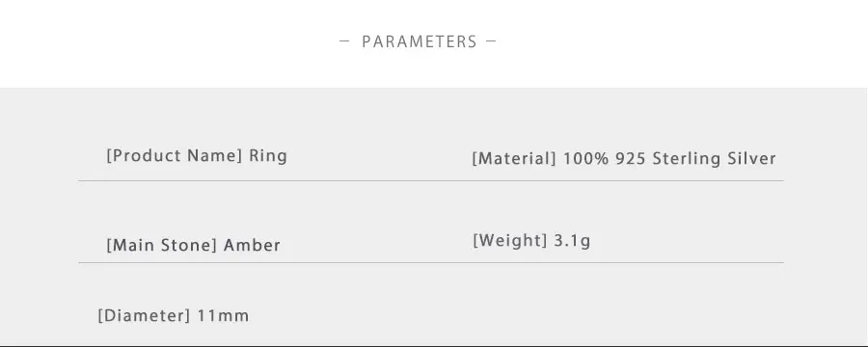Click the 3.1g weight value

coord(572,241)
